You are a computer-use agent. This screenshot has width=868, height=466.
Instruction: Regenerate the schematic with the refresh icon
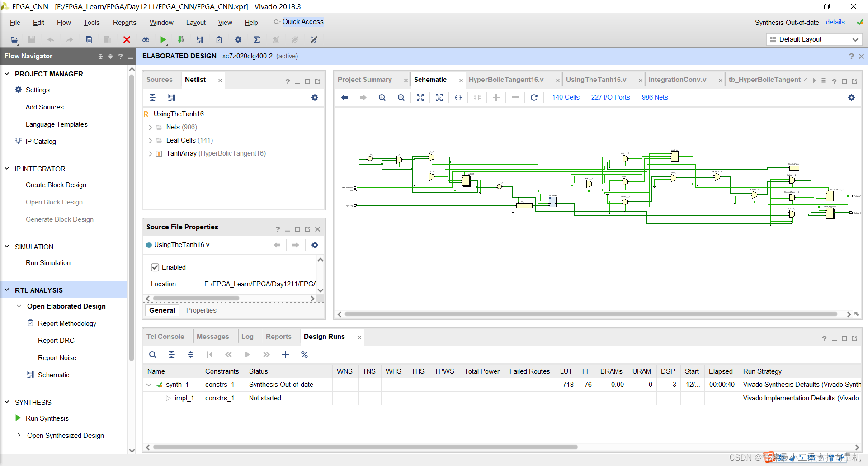(534, 98)
